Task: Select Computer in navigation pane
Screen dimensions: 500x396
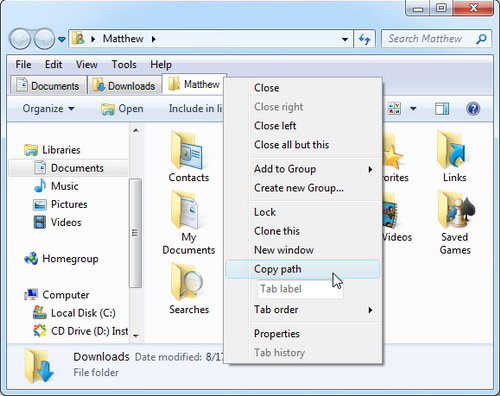Action: [x=57, y=295]
